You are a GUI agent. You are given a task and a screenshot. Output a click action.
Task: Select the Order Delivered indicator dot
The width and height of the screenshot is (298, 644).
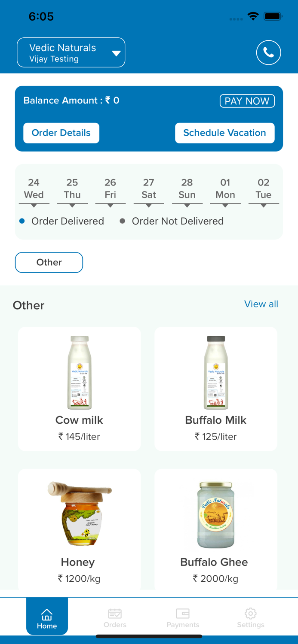(23, 221)
